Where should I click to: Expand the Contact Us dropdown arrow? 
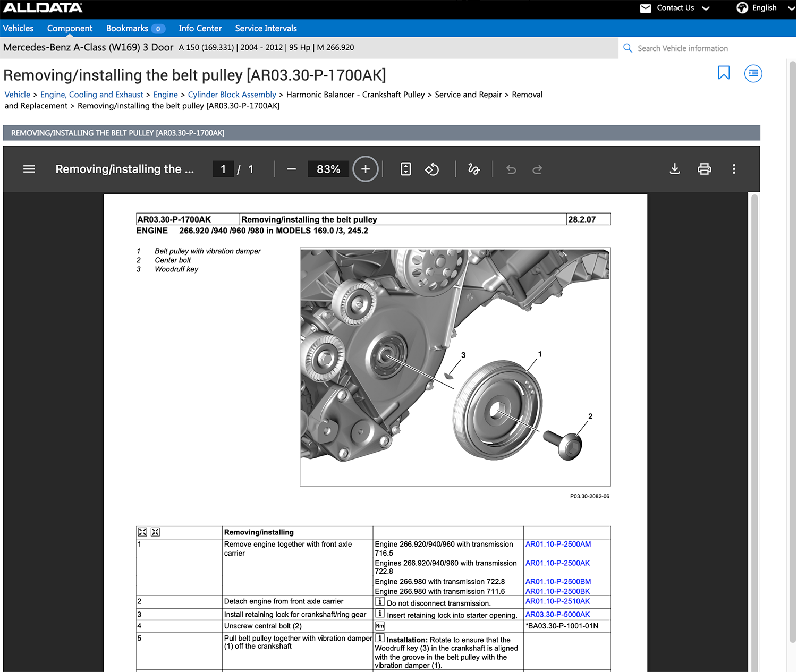click(706, 8)
